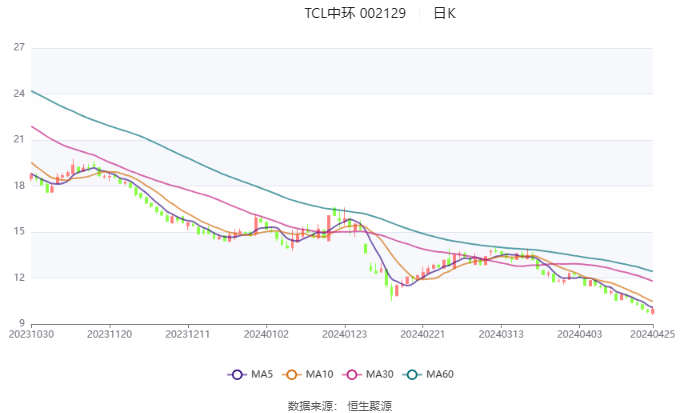The height and width of the screenshot is (413, 680).
Task: Click x-axis date label 20240403
Action: pyautogui.click(x=579, y=334)
